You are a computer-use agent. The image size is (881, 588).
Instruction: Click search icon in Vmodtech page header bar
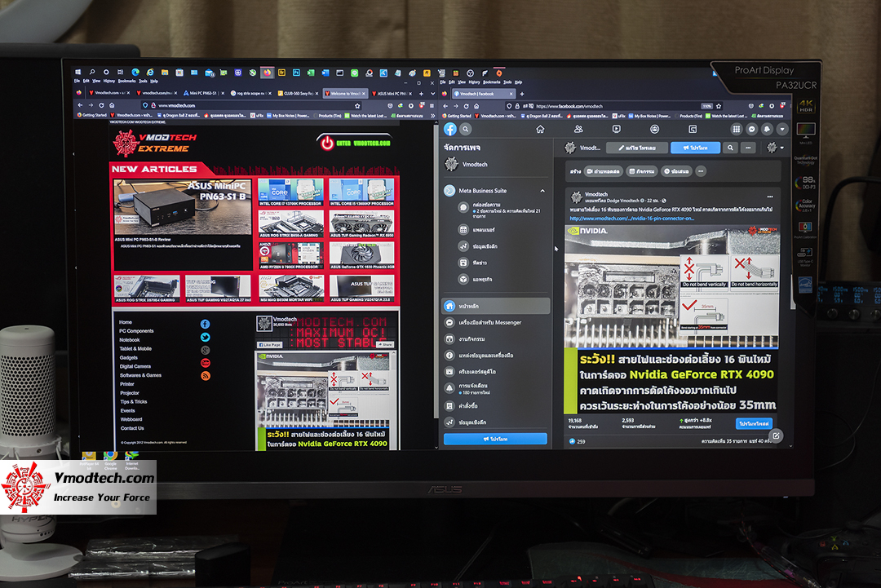click(730, 148)
